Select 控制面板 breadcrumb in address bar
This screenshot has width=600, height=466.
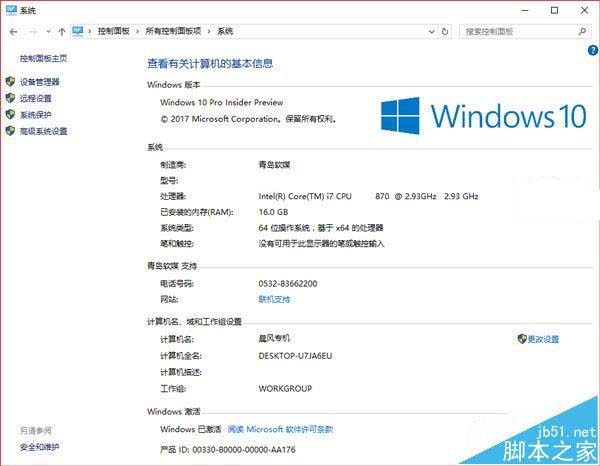114,31
